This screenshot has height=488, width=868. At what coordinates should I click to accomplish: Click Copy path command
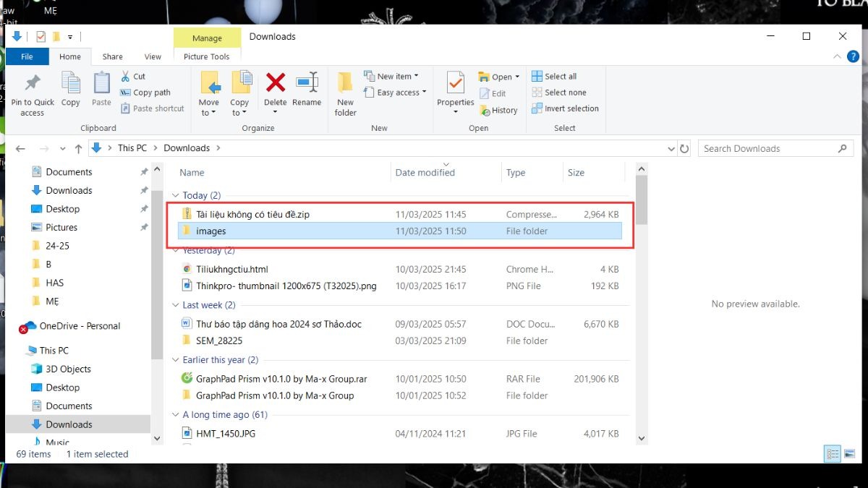pos(145,93)
